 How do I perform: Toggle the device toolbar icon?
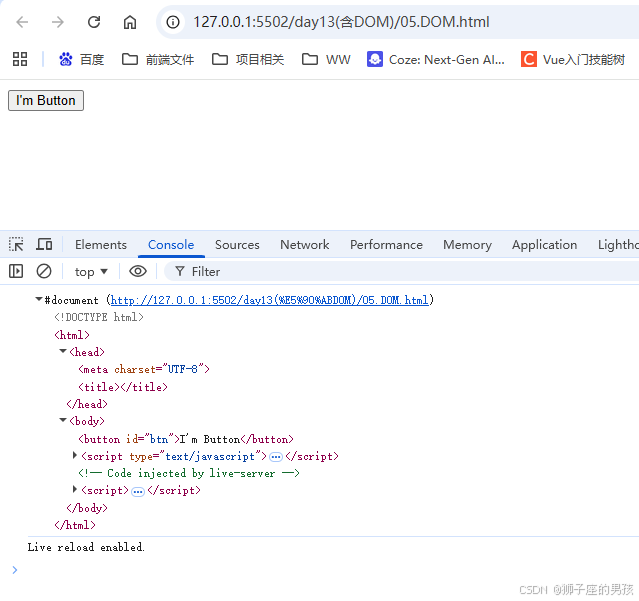(44, 244)
